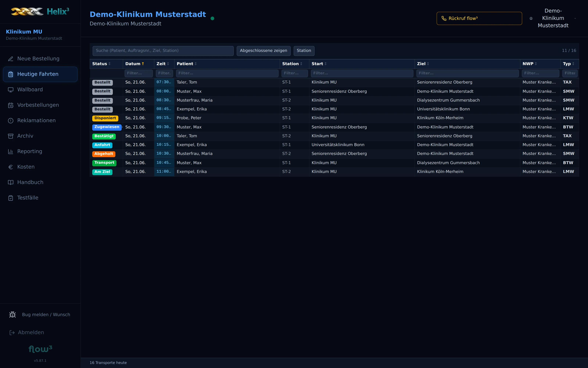The height and width of the screenshot is (368, 588).
Task: Click the Datum column filter field
Action: (x=139, y=73)
